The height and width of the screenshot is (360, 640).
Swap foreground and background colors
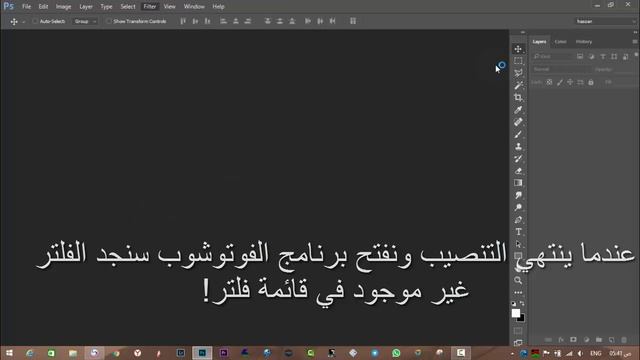point(522,304)
